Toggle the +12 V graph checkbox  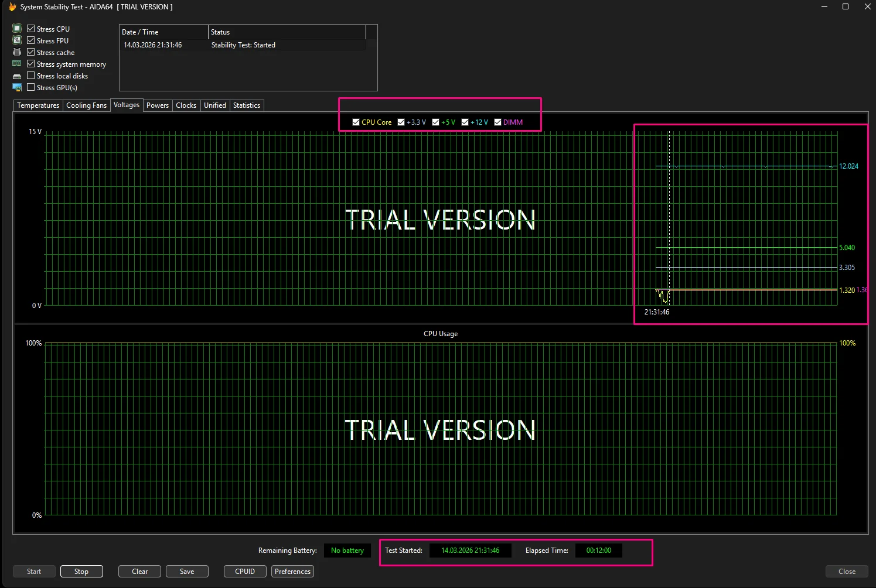[x=465, y=122]
